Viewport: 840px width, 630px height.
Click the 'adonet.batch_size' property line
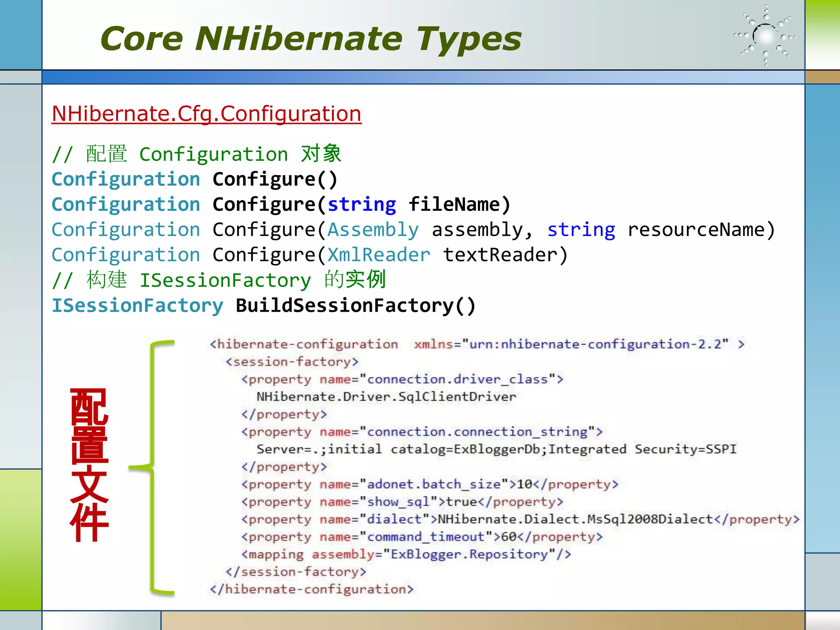click(429, 484)
